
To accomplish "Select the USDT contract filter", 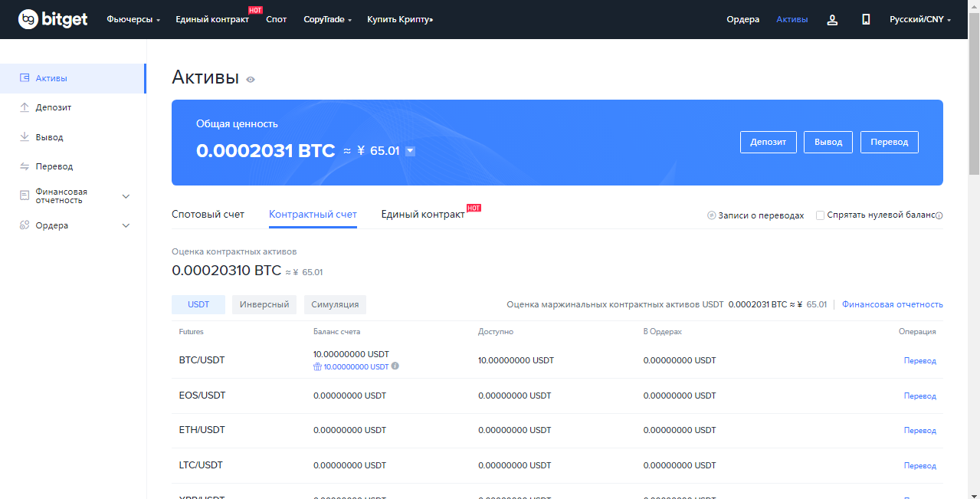I will click(x=198, y=304).
